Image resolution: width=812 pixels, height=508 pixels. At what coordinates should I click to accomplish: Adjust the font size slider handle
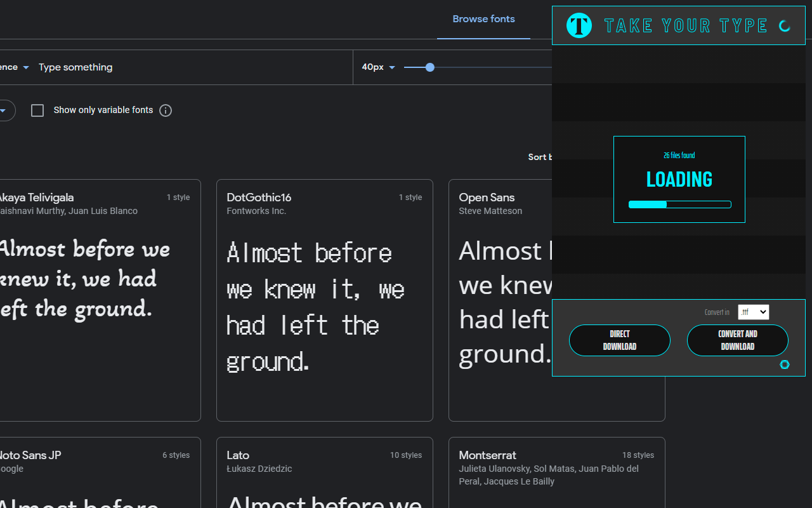(x=430, y=67)
